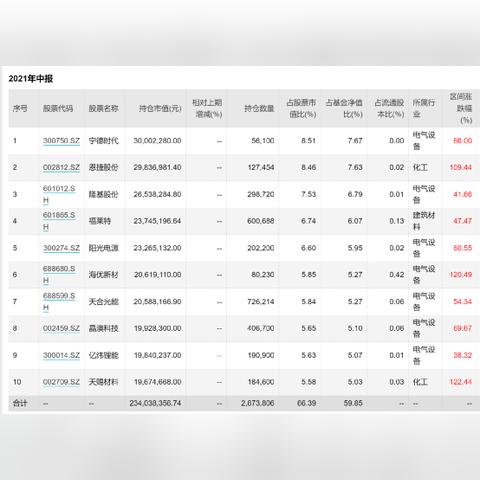Open stock code link 601865.SH
This screenshot has height=480, width=480.
point(59,221)
